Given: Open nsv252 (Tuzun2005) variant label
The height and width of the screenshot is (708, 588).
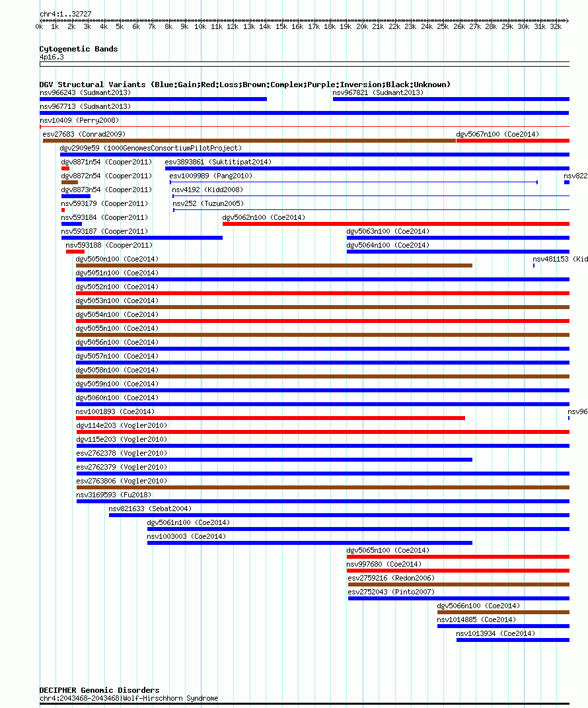Looking at the screenshot, I should pos(208,203).
